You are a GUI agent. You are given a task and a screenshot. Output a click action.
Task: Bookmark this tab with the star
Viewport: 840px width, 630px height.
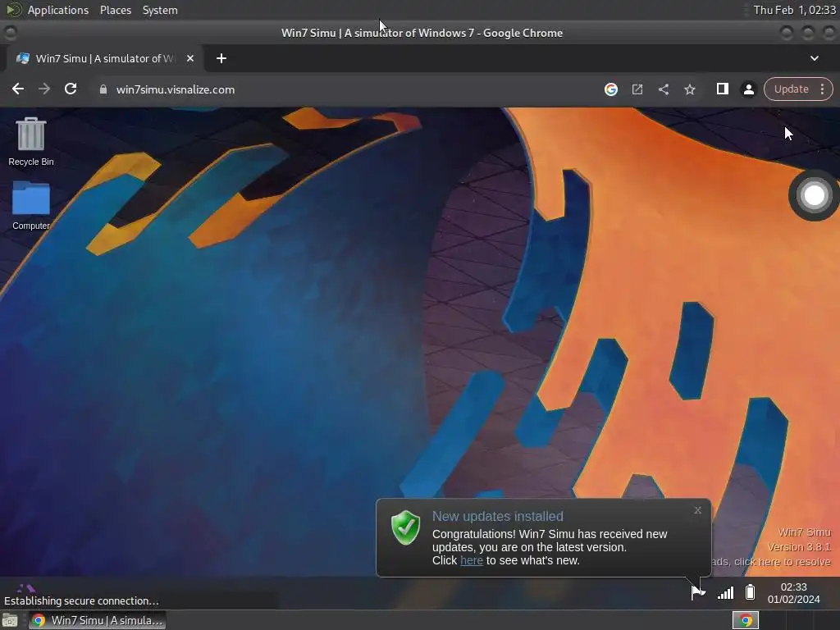[689, 89]
